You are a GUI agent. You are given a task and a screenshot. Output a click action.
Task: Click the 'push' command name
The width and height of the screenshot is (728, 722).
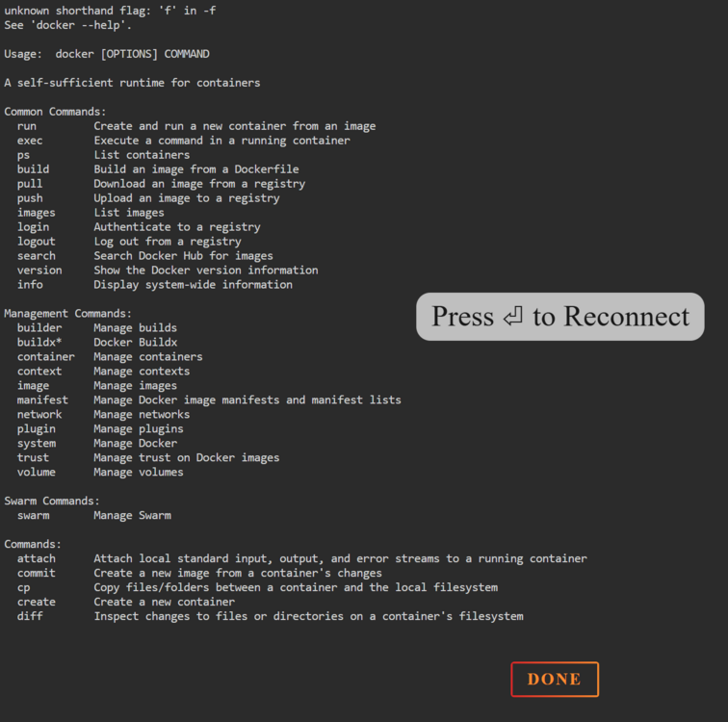tap(30, 198)
